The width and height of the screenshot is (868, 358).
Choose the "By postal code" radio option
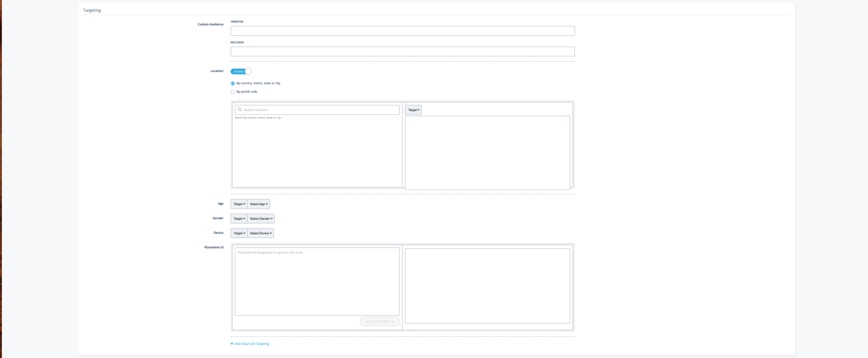point(233,92)
